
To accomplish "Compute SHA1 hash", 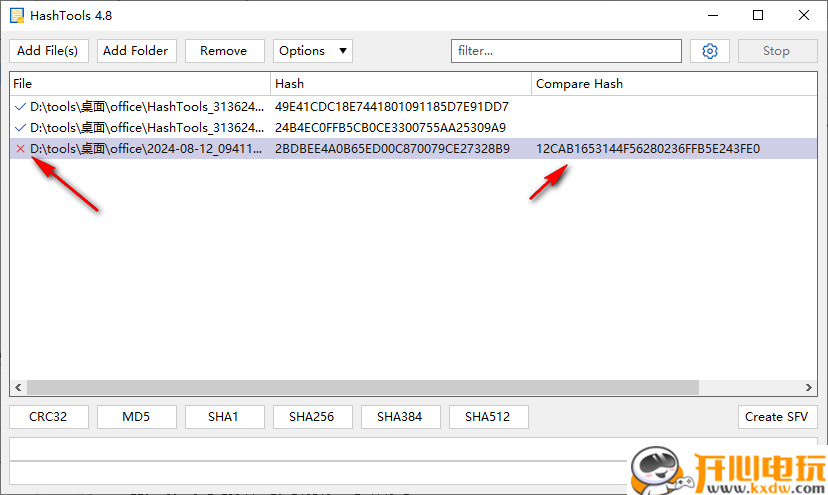I will tap(224, 417).
